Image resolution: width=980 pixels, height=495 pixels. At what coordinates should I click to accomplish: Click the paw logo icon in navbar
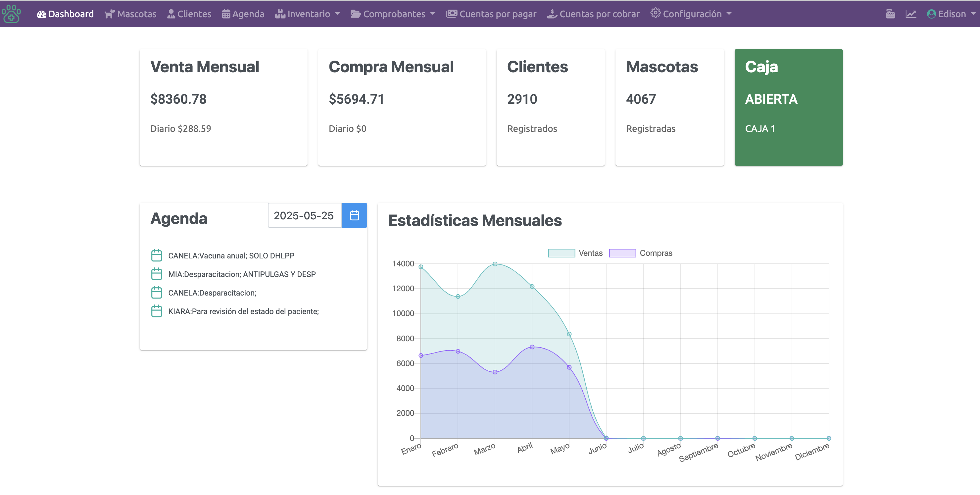tap(11, 14)
